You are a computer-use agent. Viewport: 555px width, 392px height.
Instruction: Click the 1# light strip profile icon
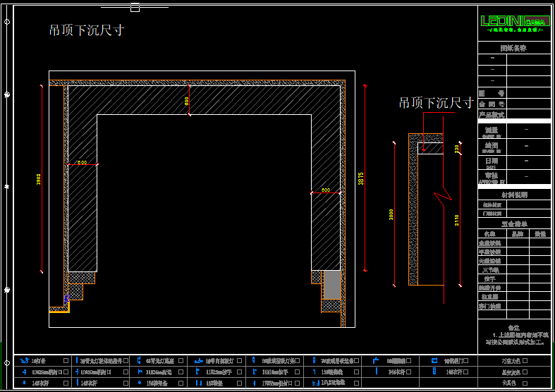[24, 360]
